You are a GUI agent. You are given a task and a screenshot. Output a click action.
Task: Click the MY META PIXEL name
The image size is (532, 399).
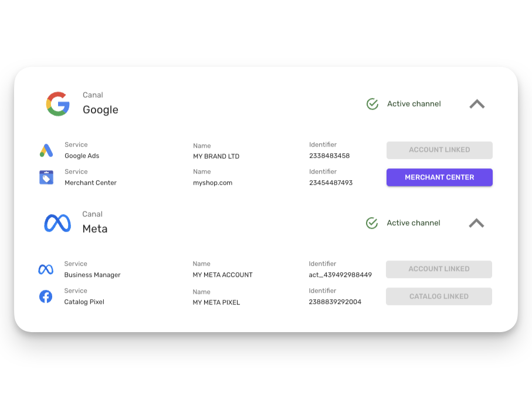point(216,303)
